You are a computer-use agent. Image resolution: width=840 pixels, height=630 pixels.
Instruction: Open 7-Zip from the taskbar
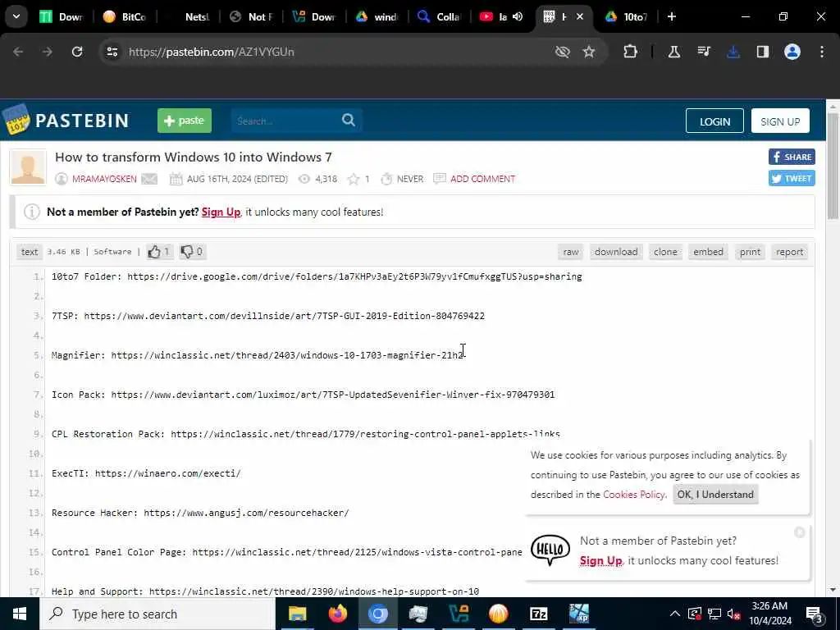[x=538, y=614]
